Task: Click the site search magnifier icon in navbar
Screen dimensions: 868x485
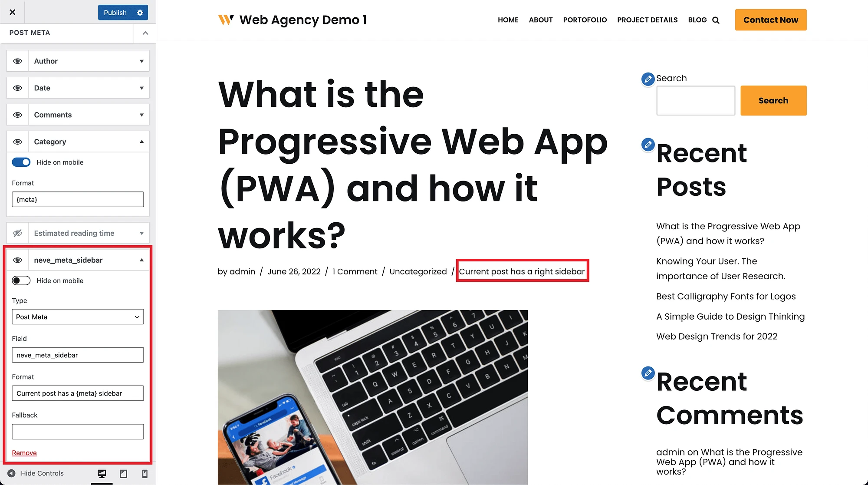Action: coord(715,20)
